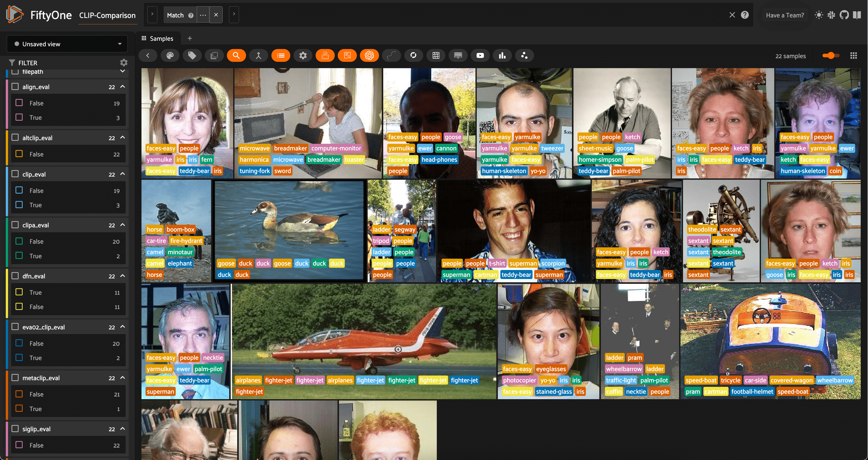The image size is (868, 460).
Task: Open the color scheme palette icon
Action: click(x=170, y=56)
